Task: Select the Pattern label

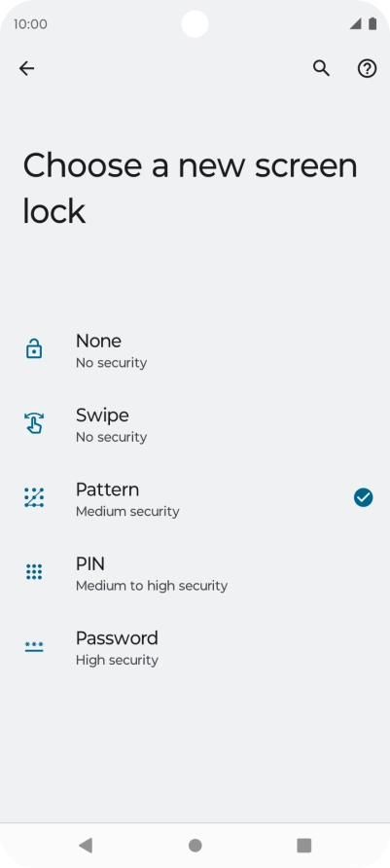Action: (x=107, y=489)
